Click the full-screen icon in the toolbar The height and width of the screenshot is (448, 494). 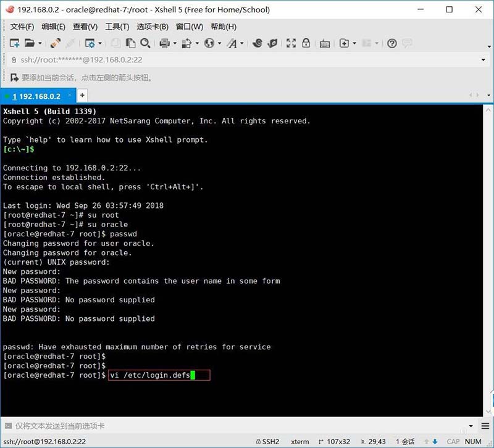coord(291,44)
